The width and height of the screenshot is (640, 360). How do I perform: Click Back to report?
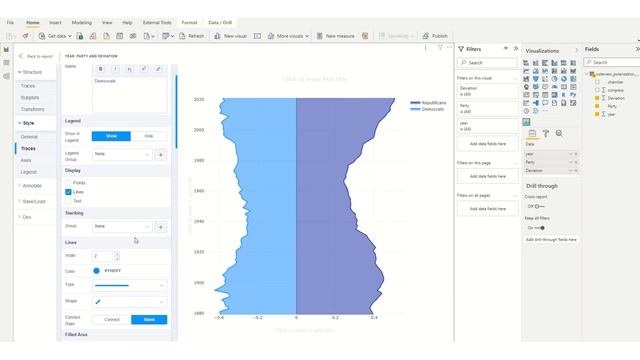tap(36, 56)
